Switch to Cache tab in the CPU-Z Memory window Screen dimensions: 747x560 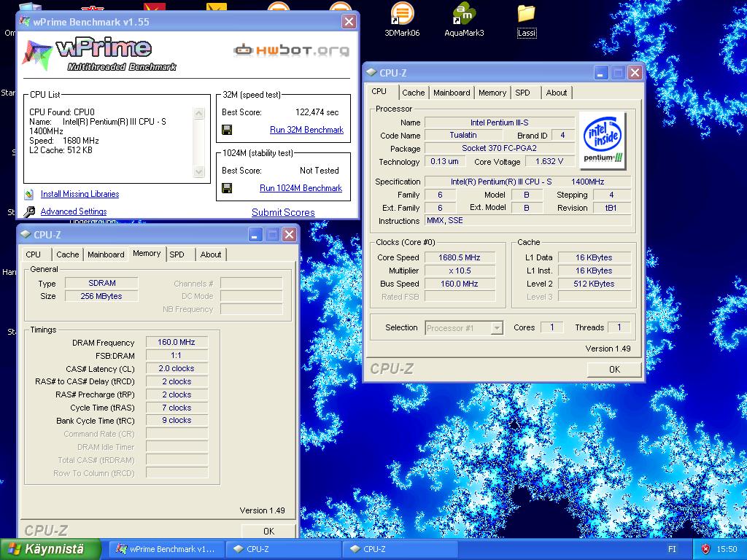67,254
